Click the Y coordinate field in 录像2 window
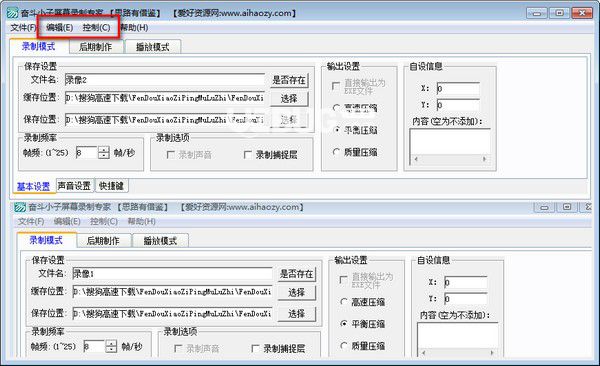The image size is (600, 366). click(x=458, y=105)
